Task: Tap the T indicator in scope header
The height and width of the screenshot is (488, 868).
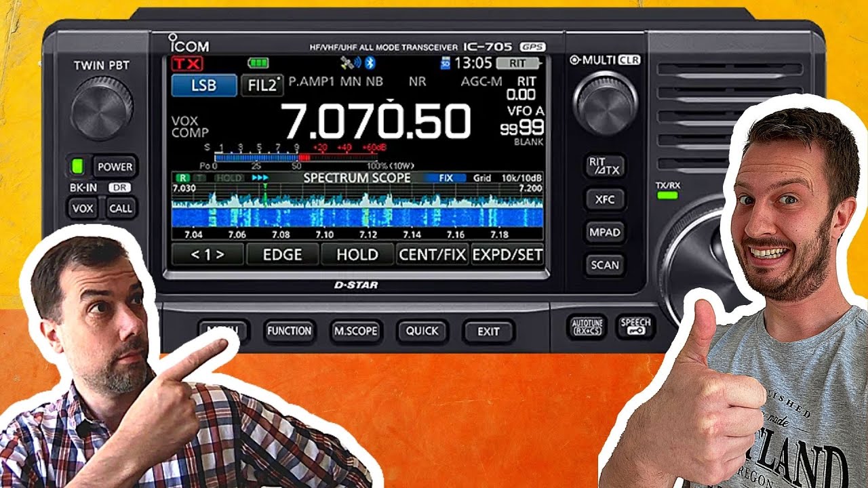Action: (x=200, y=178)
